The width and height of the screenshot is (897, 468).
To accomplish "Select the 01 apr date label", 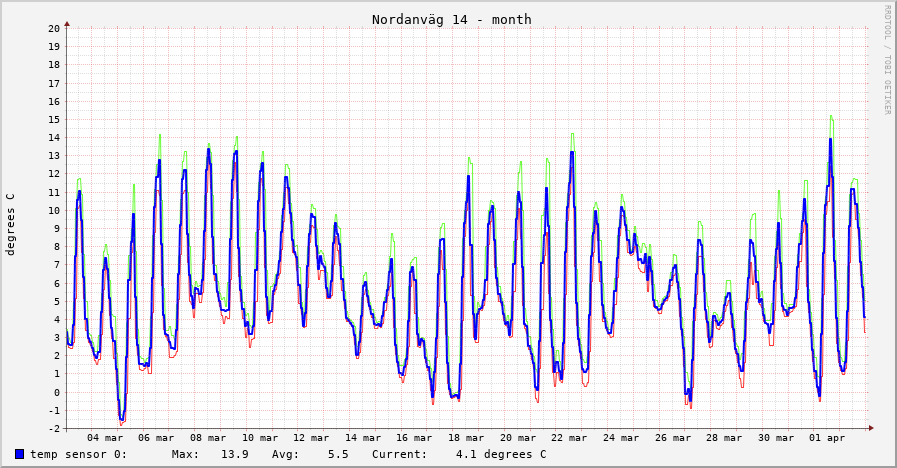I will pyautogui.click(x=828, y=438).
